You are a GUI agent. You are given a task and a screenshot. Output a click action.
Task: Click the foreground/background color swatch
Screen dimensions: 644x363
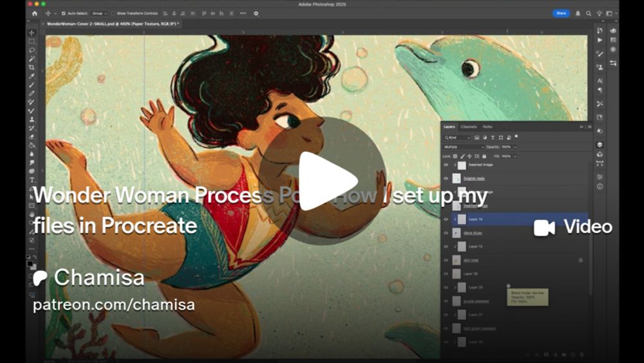pyautogui.click(x=31, y=265)
